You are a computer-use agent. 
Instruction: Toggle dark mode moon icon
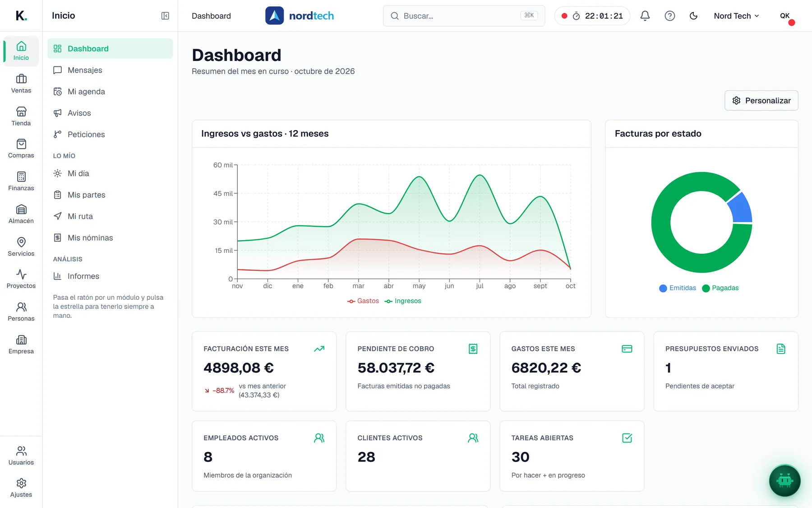point(694,16)
